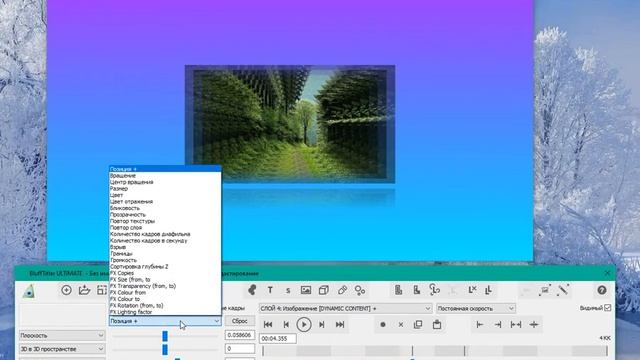640x360 pixels.
Task: Open the Плоскость style dropdown
Action: click(x=62, y=335)
